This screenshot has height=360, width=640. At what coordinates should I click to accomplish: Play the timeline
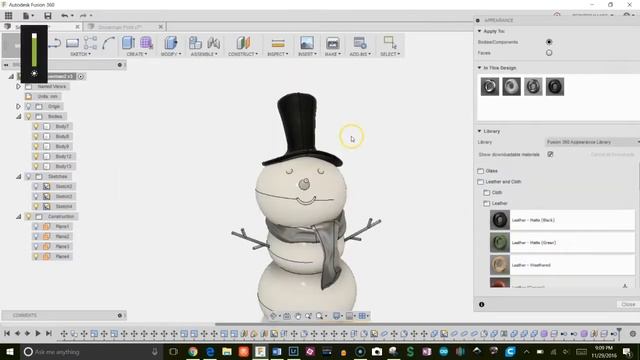[x=38, y=333]
